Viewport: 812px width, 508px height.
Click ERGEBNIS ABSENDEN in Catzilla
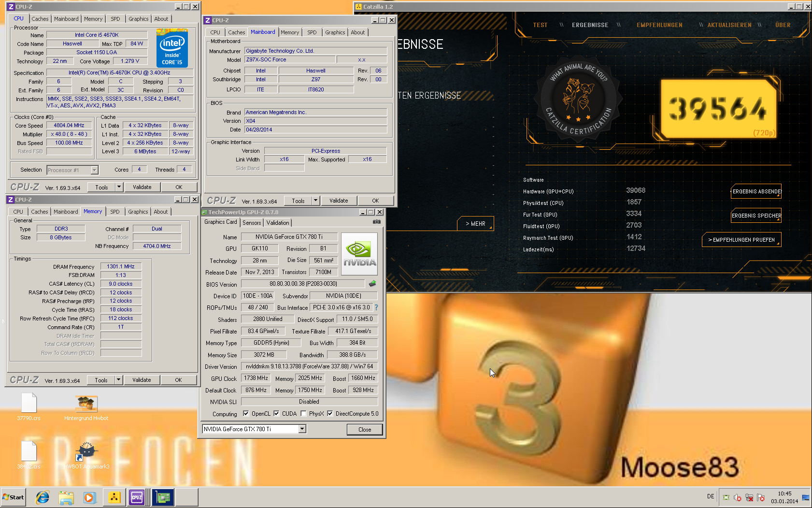pyautogui.click(x=756, y=191)
